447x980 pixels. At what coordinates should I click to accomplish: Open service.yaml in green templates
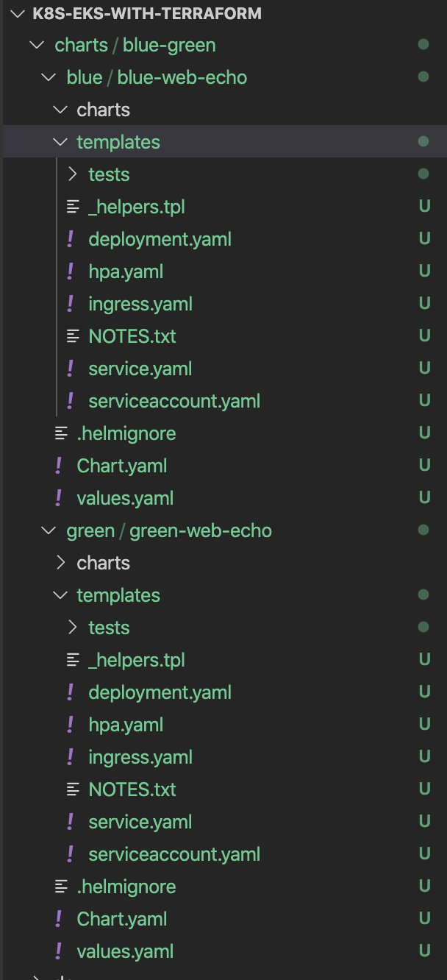coord(140,822)
